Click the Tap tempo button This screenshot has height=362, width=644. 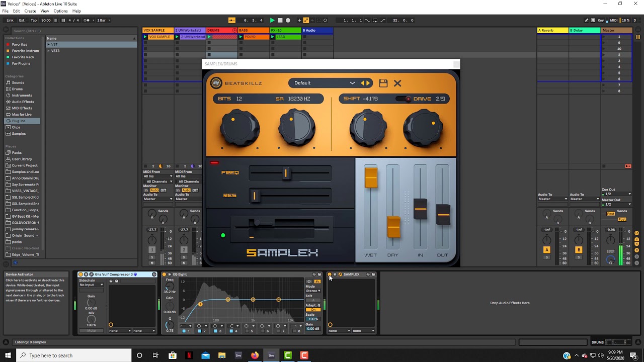[x=34, y=20]
